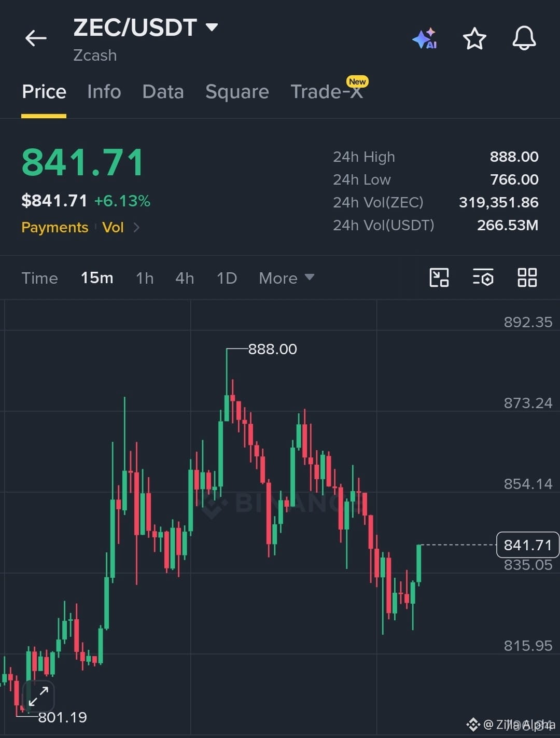Tap the Vol tag link
The height and width of the screenshot is (738, 560).
coord(113,227)
